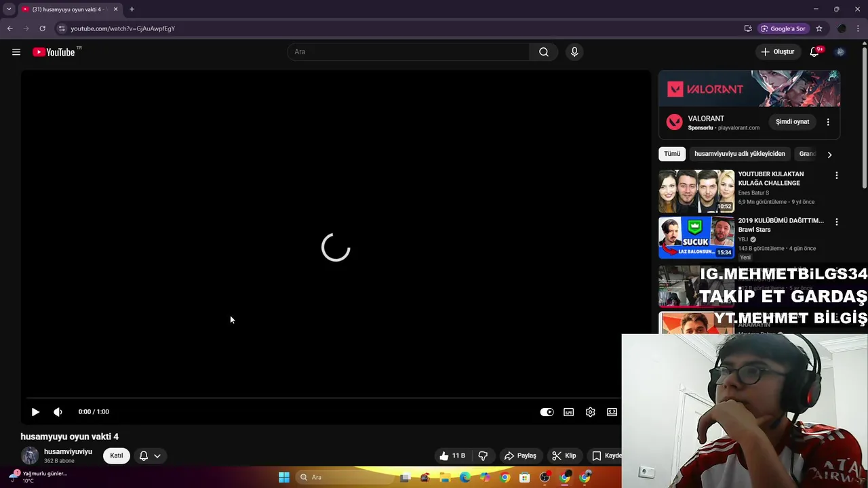The image size is (868, 488).
Task: Open options for YOUTUBER KULAKTAN KULAĞA video
Action: 837,176
